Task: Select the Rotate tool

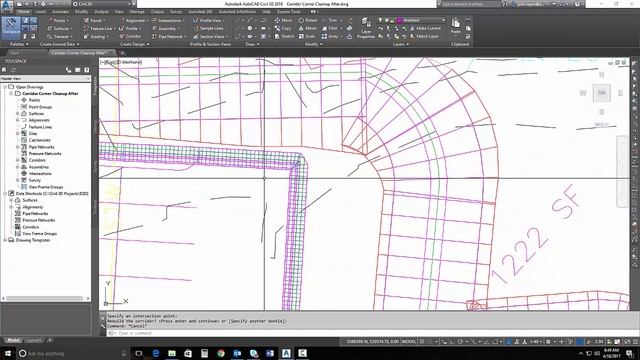Action: coord(308,20)
